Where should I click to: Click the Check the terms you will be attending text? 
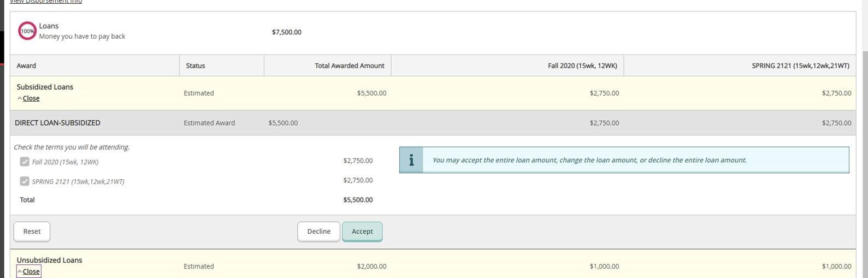coord(72,147)
